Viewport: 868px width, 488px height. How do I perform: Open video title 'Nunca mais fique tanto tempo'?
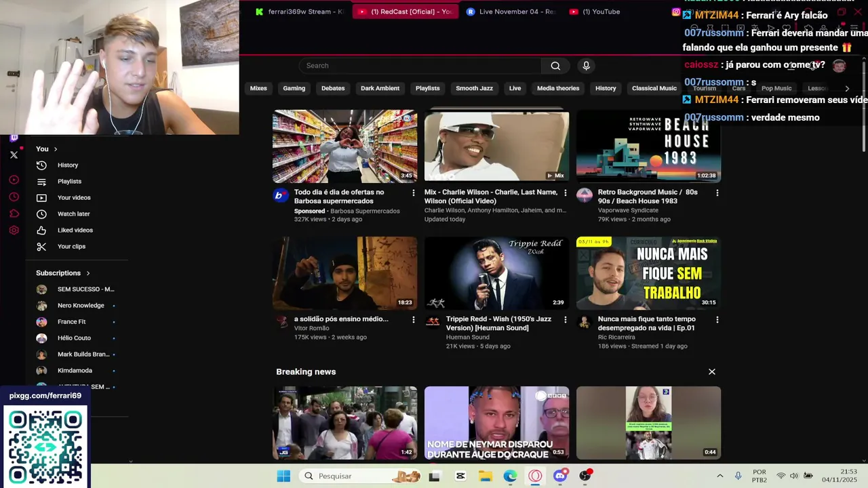click(x=646, y=323)
